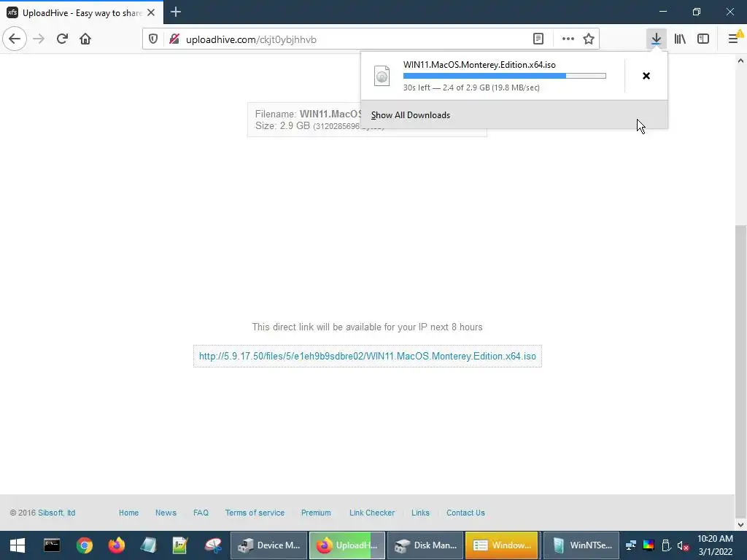
Task: Open Terms of service link
Action: pos(255,513)
